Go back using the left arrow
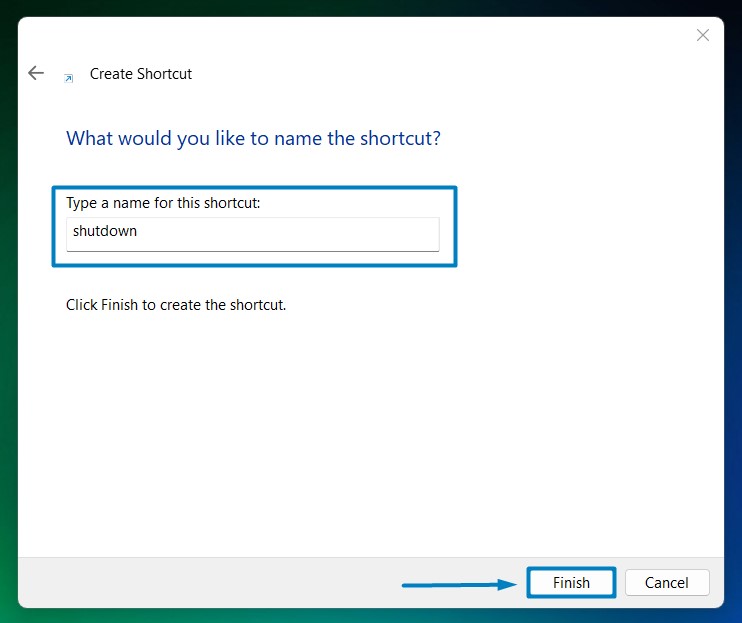 pos(36,73)
